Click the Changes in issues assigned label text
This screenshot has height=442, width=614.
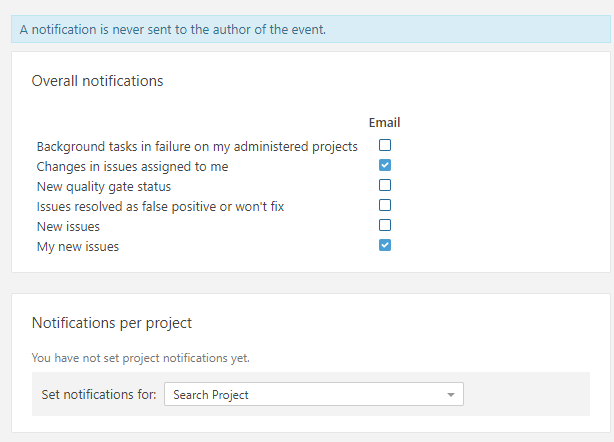(132, 167)
